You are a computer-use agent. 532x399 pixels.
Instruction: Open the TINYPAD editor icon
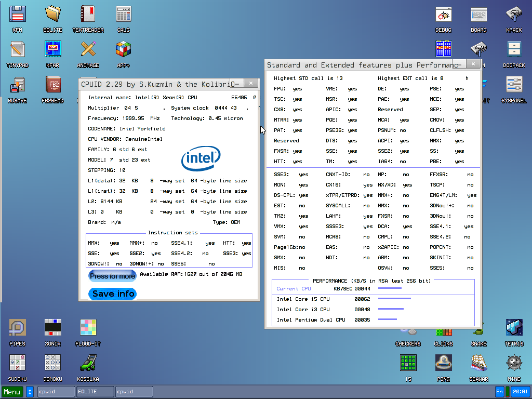pyautogui.click(x=18, y=49)
